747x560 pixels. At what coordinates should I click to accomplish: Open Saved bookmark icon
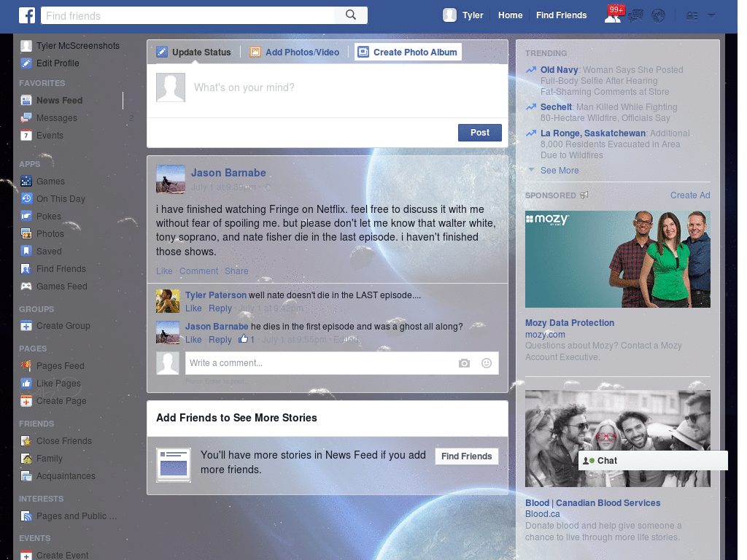click(x=26, y=251)
